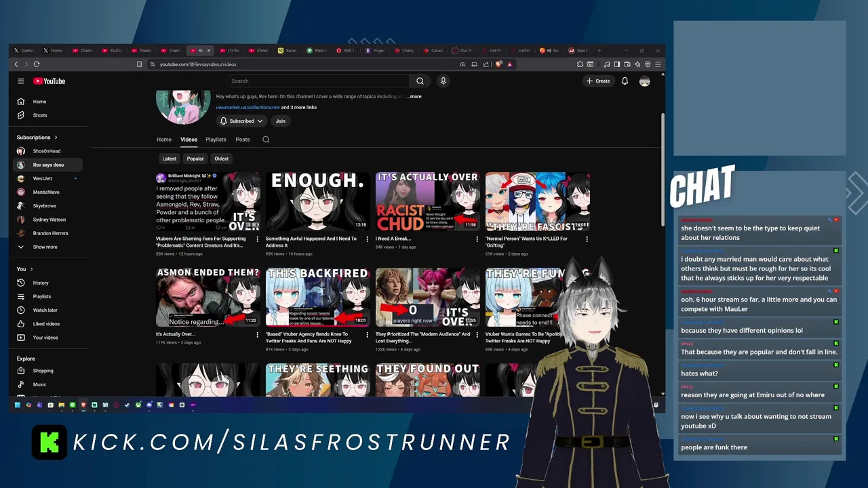Click the YouTube search input field
868x488 pixels.
pyautogui.click(x=317, y=81)
